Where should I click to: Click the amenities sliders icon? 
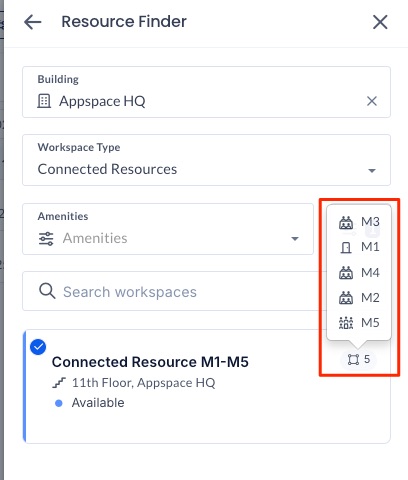click(46, 239)
